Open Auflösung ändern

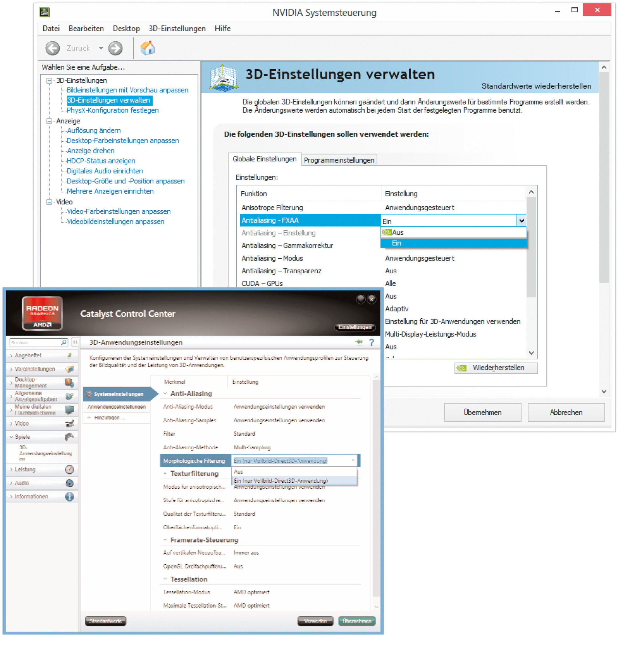pyautogui.click(x=94, y=130)
